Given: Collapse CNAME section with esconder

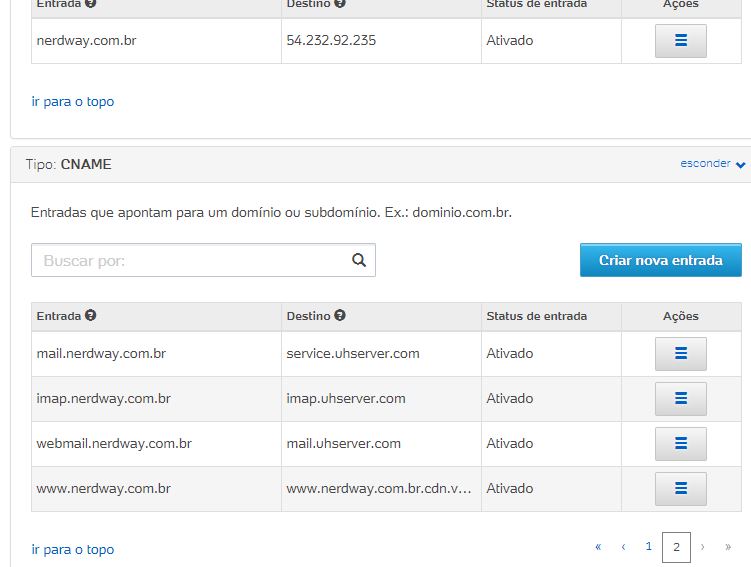Looking at the screenshot, I should pyautogui.click(x=713, y=164).
